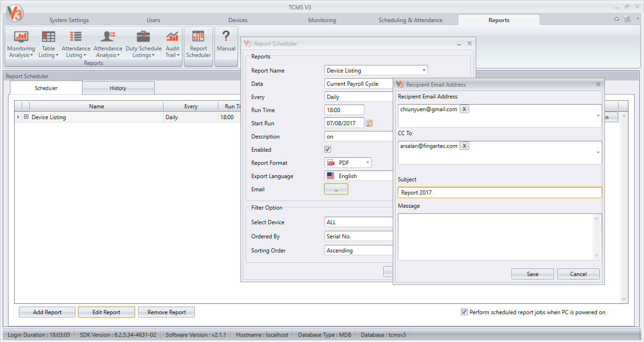The image size is (644, 342).
Task: Open the Start Run calendar picker
Action: [370, 123]
